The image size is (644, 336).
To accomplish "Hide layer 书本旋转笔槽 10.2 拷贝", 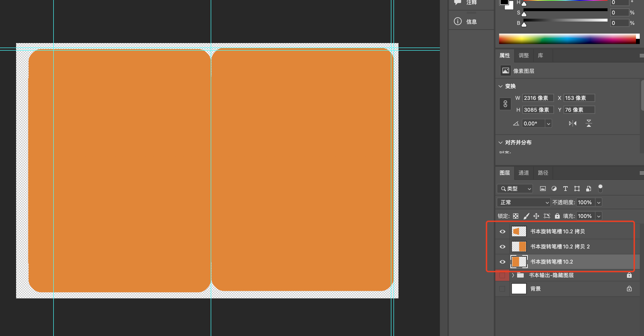I will coord(502,232).
